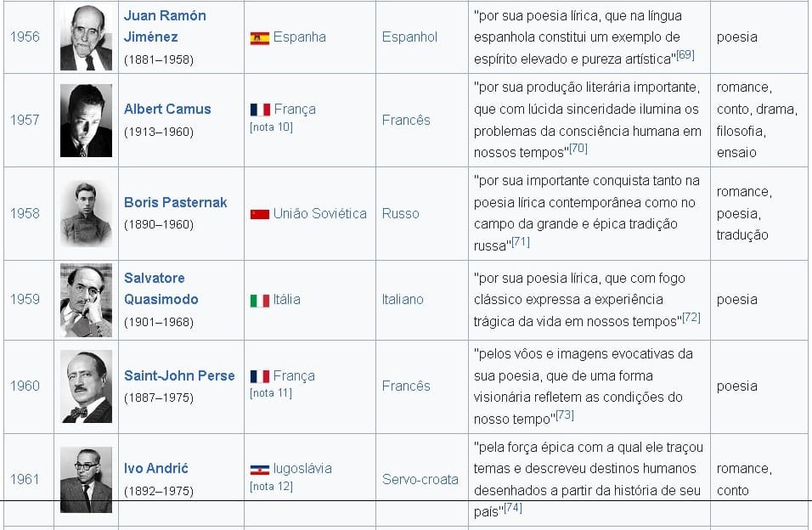
Task: Open Albert Camus portrait photo
Action: 86,120
